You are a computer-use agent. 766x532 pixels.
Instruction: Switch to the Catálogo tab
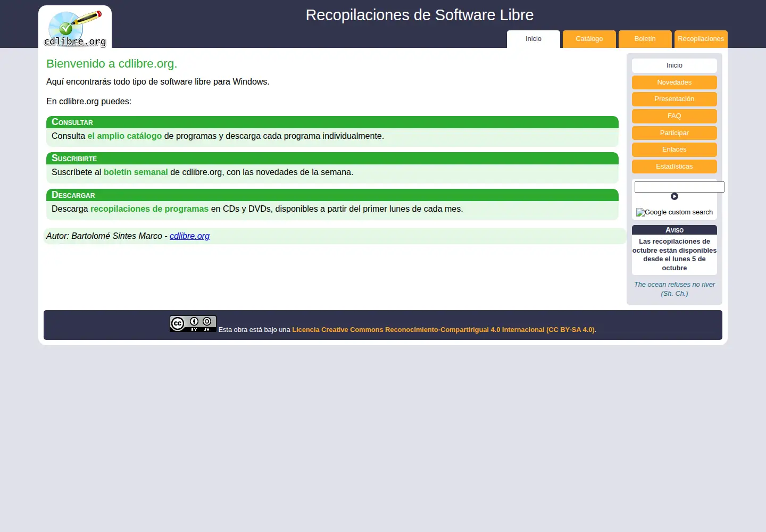589,39
